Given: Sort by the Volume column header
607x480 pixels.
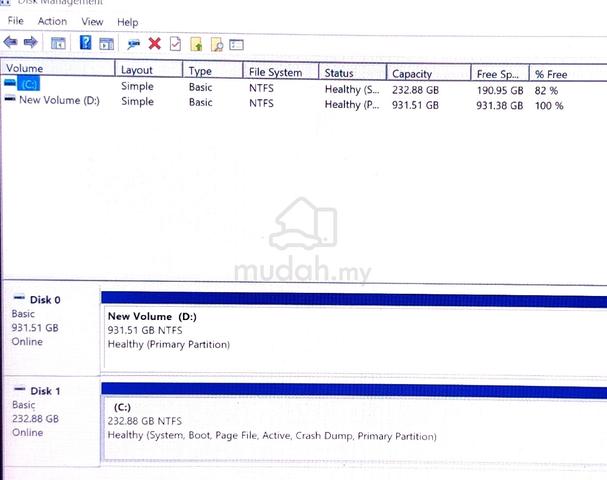Looking at the screenshot, I should (x=58, y=68).
